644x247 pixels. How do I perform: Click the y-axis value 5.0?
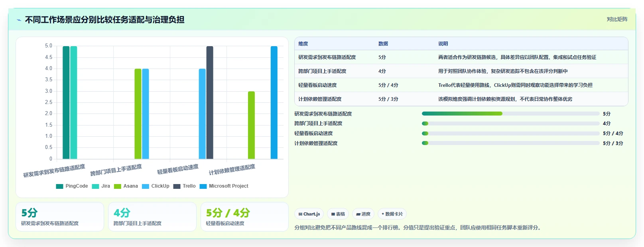(x=49, y=46)
